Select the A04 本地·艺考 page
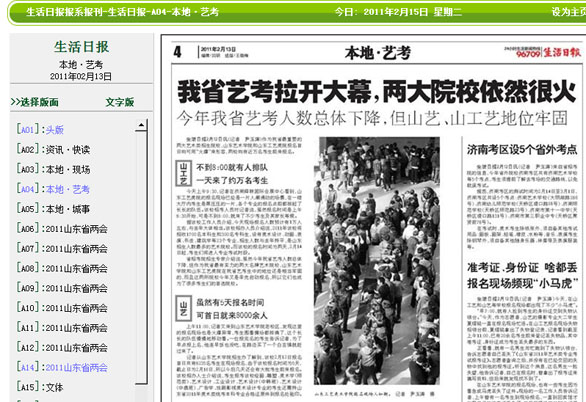Viewport: 586px width, 402px height. tap(53, 189)
